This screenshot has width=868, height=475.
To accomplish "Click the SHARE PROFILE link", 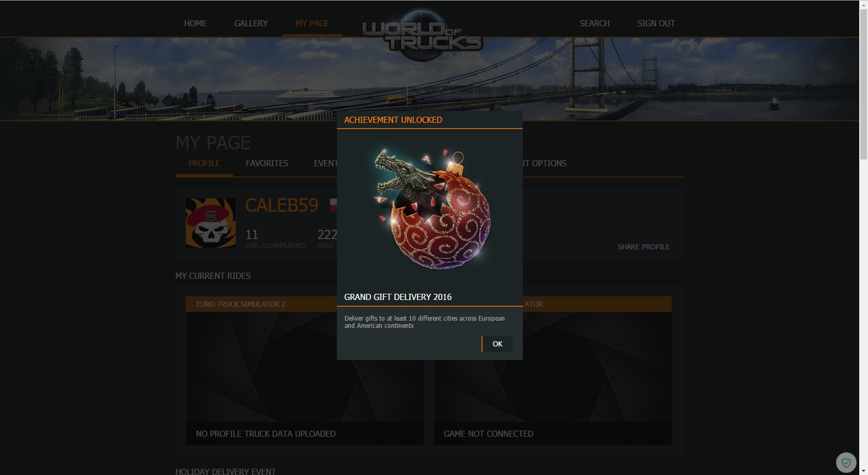I will [643, 247].
